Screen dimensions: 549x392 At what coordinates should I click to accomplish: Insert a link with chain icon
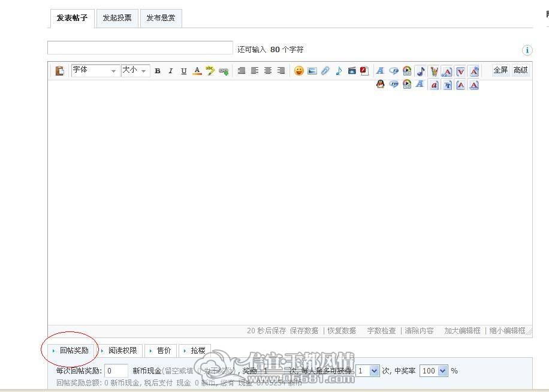coord(224,71)
